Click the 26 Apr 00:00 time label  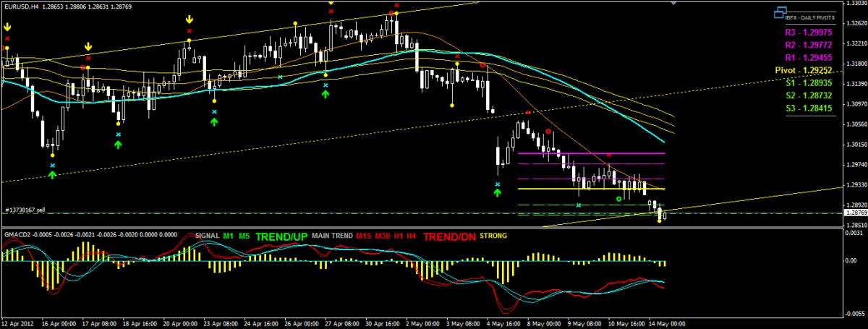coord(301,324)
